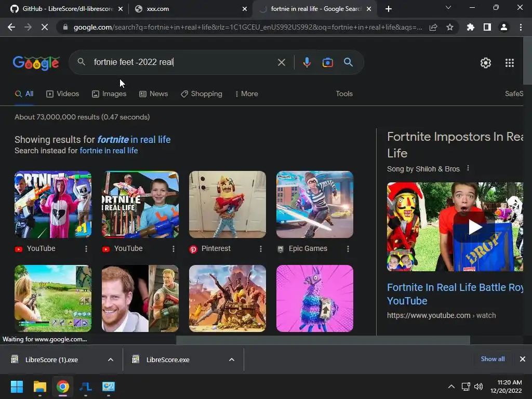532x399 pixels.
Task: Open Chrome extensions menu
Action: click(x=470, y=27)
